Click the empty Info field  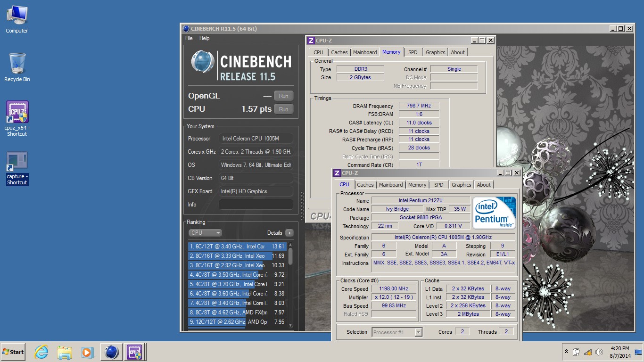pos(256,205)
